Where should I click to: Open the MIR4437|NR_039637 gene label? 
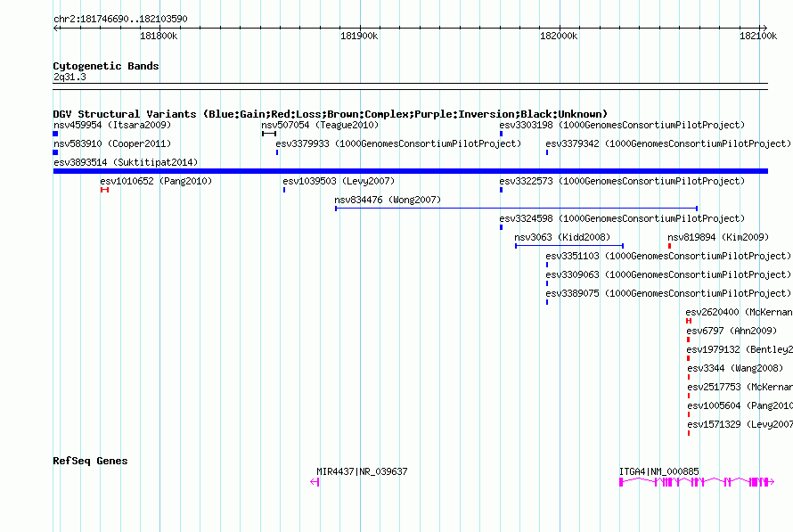(362, 471)
